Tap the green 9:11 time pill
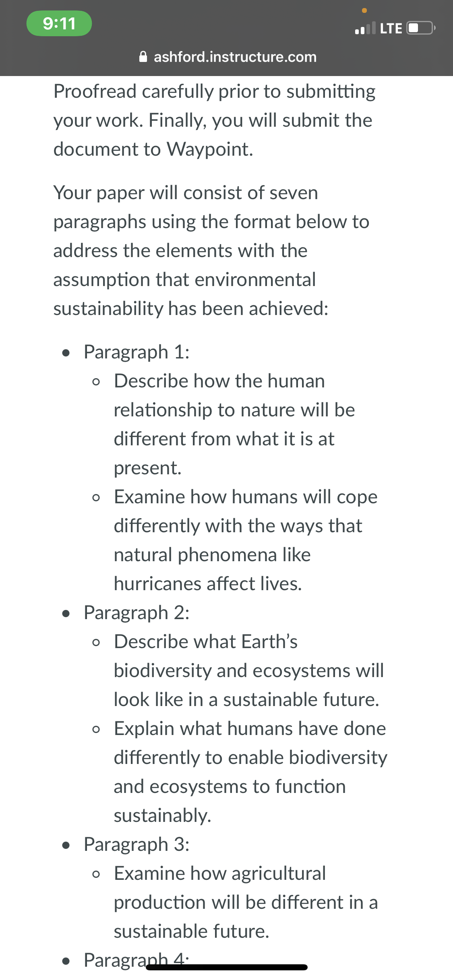Screen dimensions: 453x980 [59, 23]
